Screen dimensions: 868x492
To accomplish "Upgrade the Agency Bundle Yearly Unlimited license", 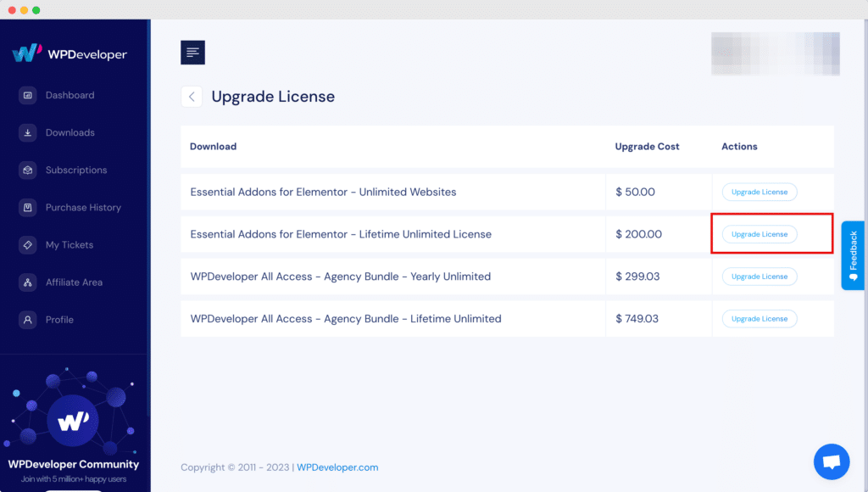I will tap(759, 276).
